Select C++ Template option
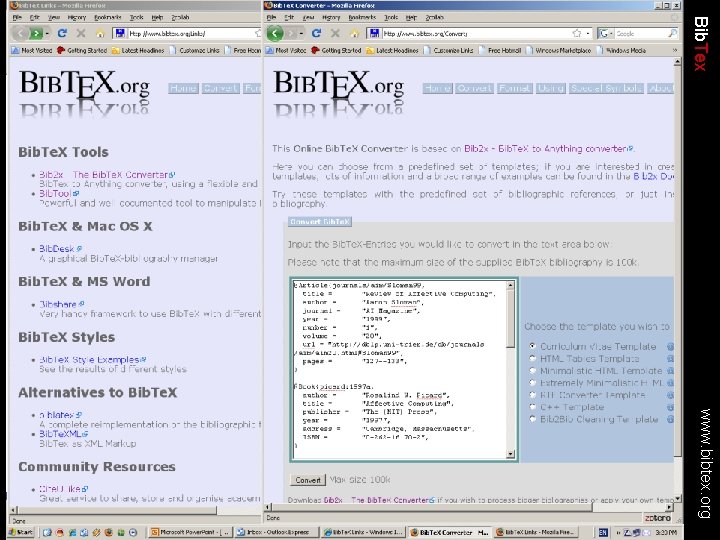This screenshot has width=720, height=540. tap(532, 407)
